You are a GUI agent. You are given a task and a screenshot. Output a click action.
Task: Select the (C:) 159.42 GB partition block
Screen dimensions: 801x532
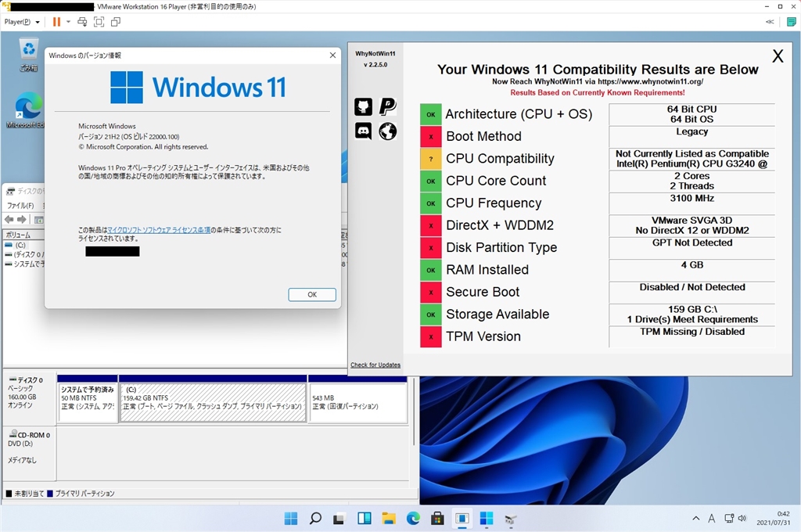pyautogui.click(x=212, y=402)
